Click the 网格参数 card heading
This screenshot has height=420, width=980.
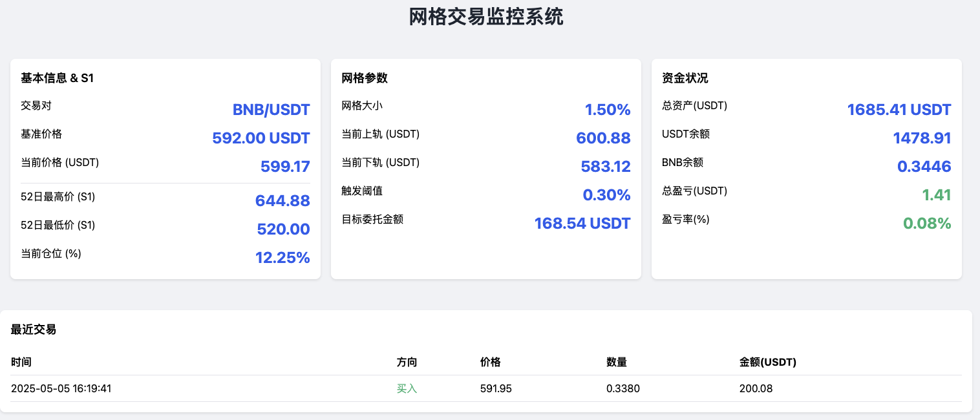[x=365, y=78]
